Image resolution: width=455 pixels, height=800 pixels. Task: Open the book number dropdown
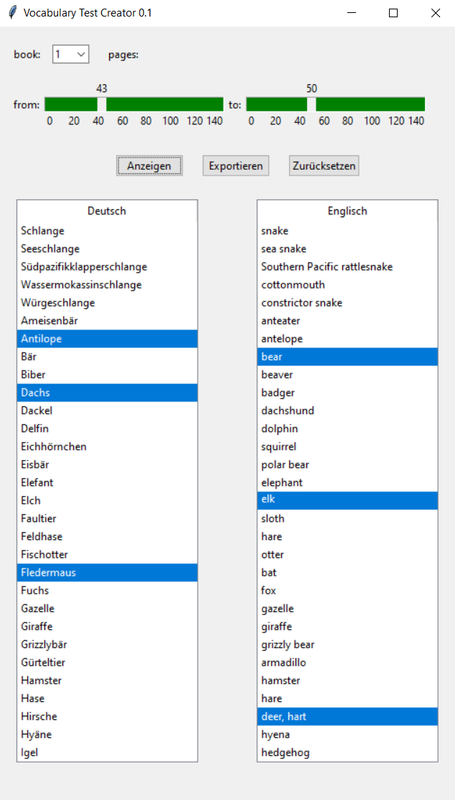tap(70, 55)
